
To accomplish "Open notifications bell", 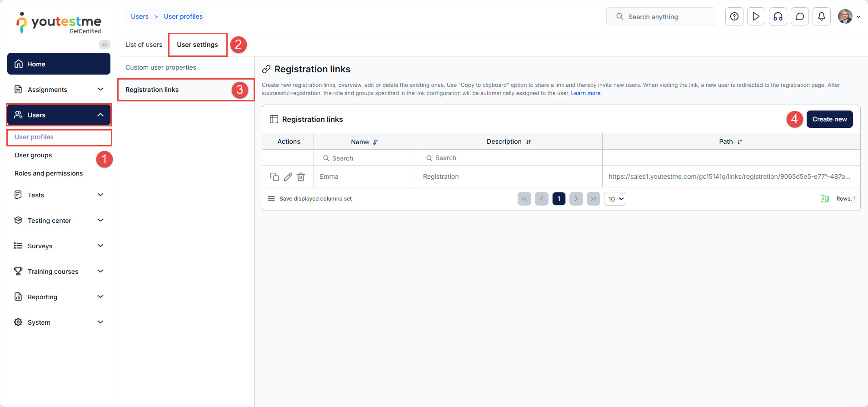I will 821,17.
